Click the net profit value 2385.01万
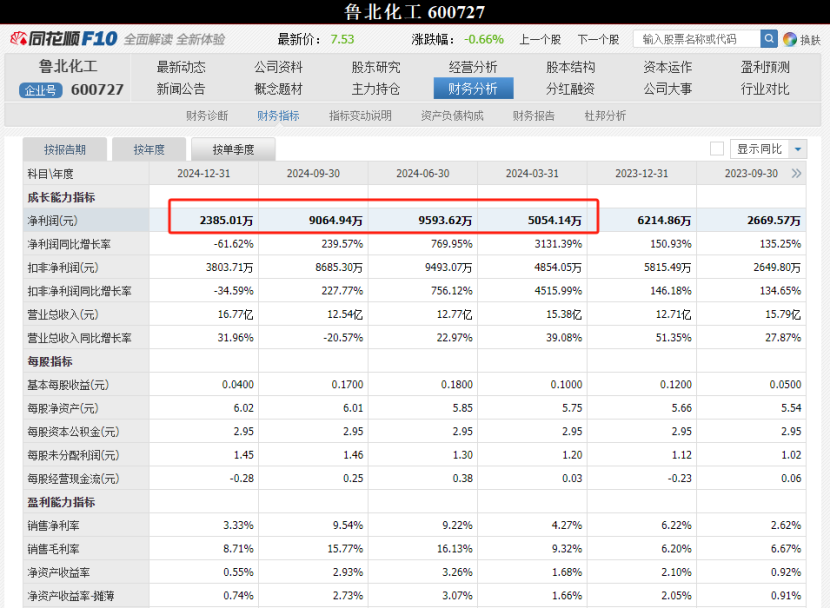Viewport: 830px width, 608px height. [227, 221]
